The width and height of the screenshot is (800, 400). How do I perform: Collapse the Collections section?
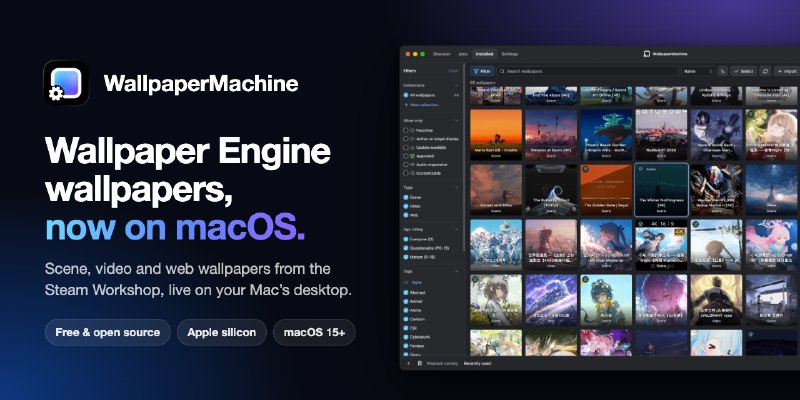(x=456, y=85)
